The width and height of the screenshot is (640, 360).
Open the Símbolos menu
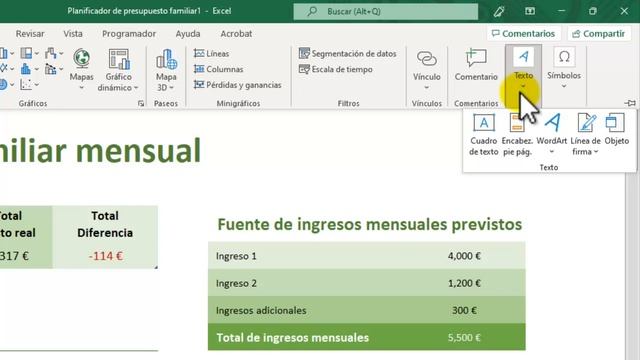pos(564,69)
